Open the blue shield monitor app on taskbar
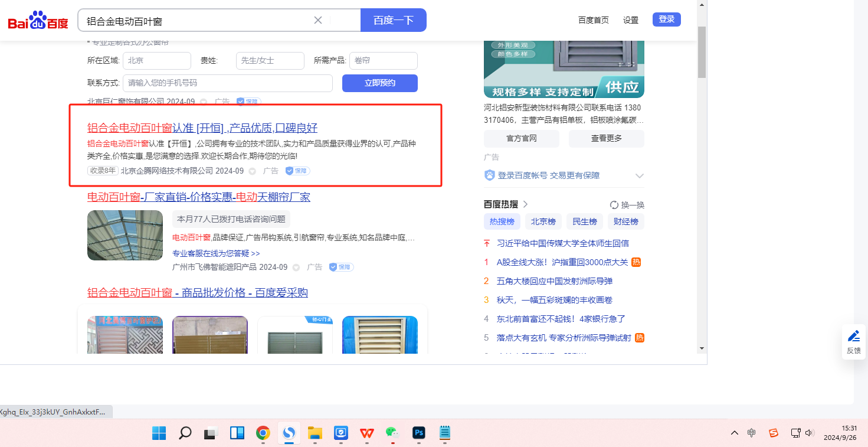The height and width of the screenshot is (447, 868). point(341,433)
